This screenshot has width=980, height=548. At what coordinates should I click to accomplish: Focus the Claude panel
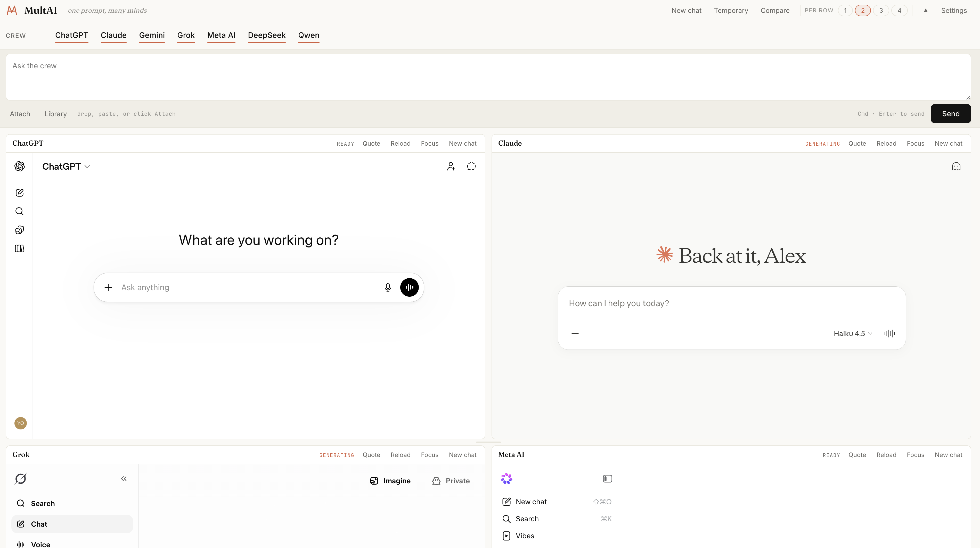(915, 143)
